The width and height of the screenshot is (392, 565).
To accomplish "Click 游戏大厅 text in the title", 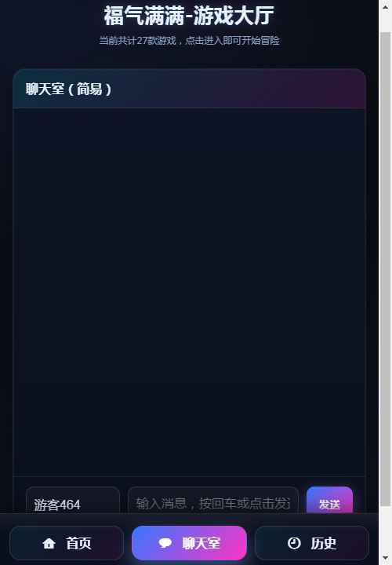I will point(234,16).
